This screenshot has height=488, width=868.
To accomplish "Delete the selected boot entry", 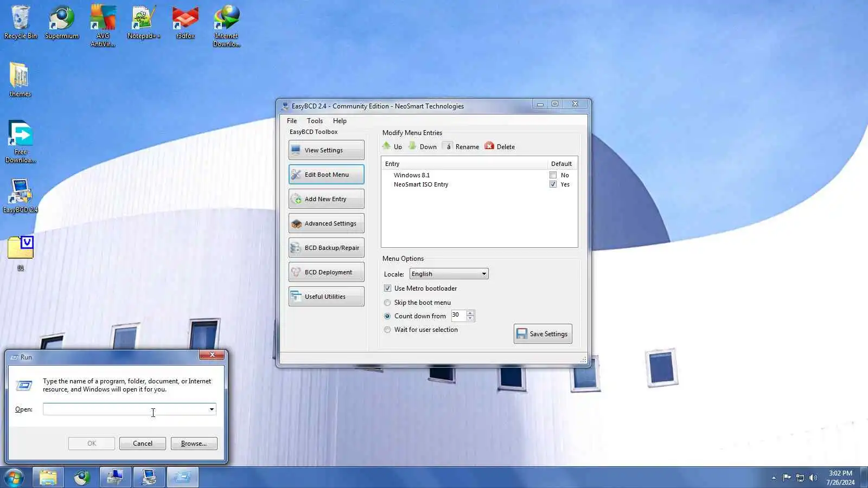I will [x=500, y=146].
